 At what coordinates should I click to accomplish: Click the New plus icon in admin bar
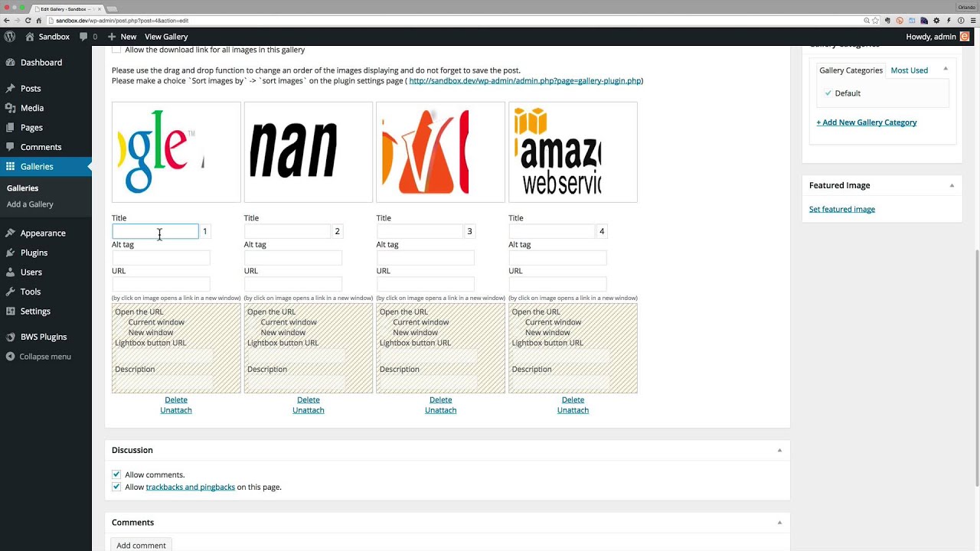tap(112, 36)
